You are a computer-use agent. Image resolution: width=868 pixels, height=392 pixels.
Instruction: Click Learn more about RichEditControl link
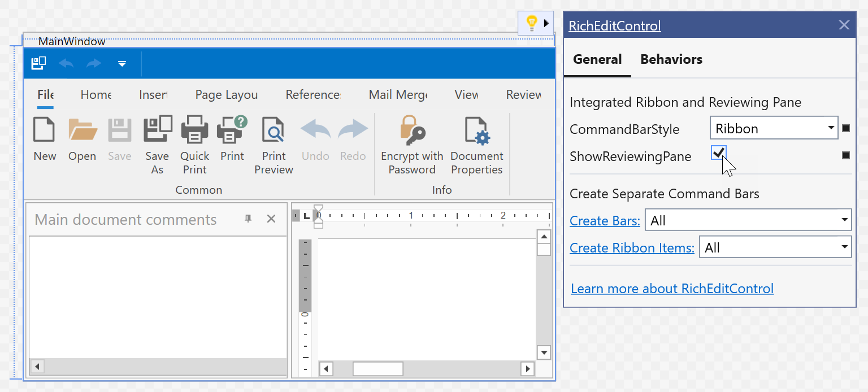tap(672, 289)
